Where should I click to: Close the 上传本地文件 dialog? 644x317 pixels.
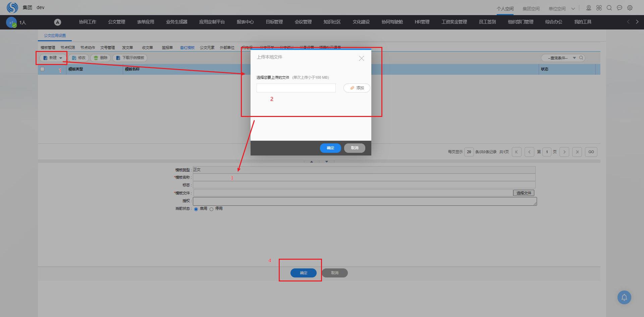pyautogui.click(x=362, y=58)
